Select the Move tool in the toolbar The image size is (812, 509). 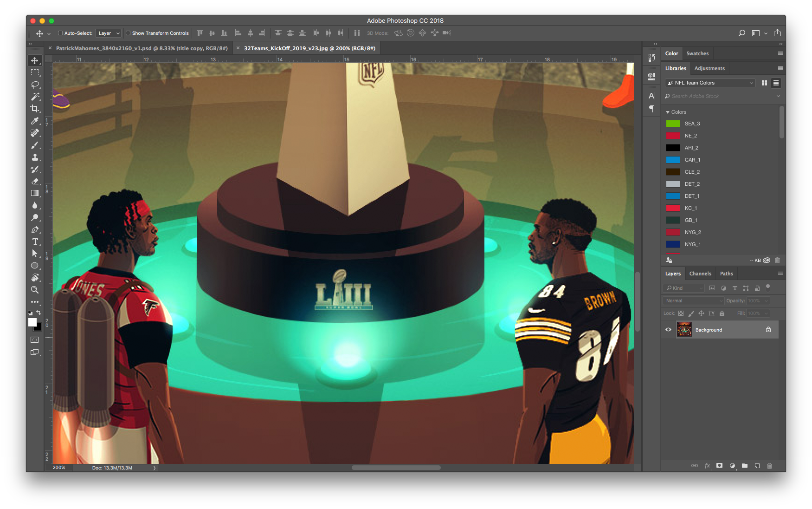point(35,60)
